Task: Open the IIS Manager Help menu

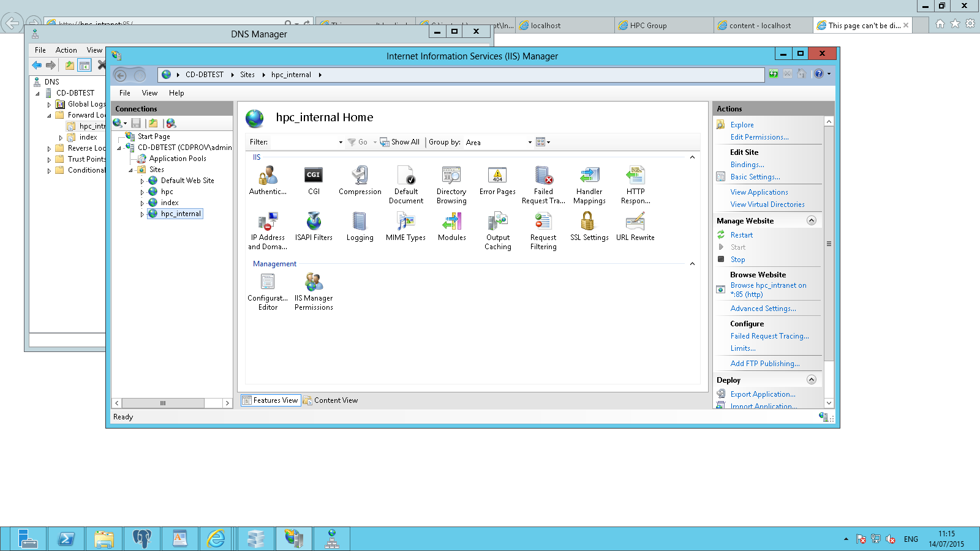Action: pyautogui.click(x=176, y=93)
